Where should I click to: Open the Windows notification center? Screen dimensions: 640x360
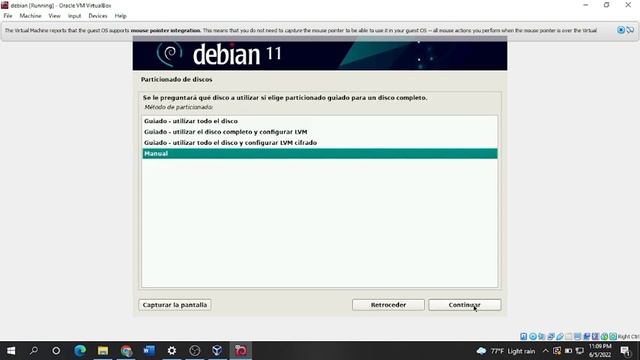pyautogui.click(x=625, y=351)
